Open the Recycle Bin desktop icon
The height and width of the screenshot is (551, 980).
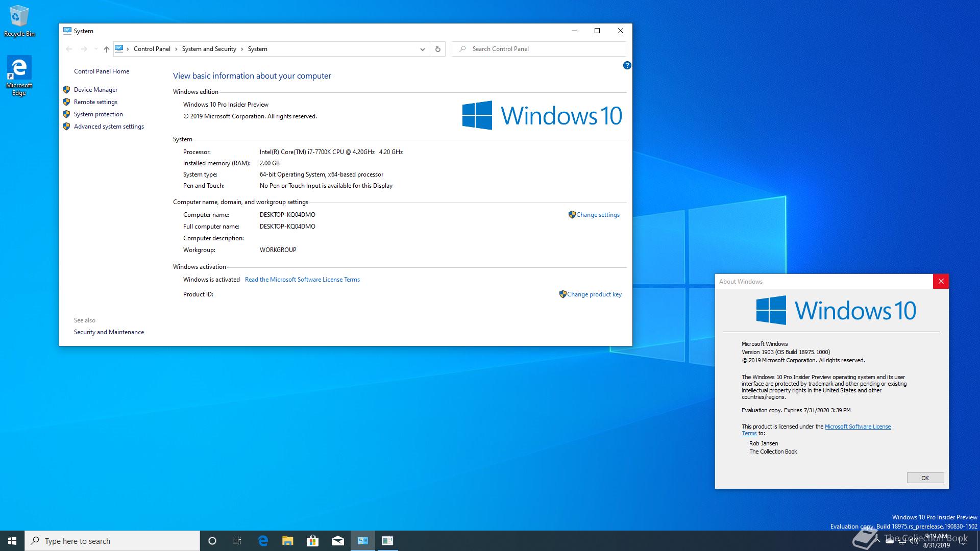pyautogui.click(x=19, y=21)
